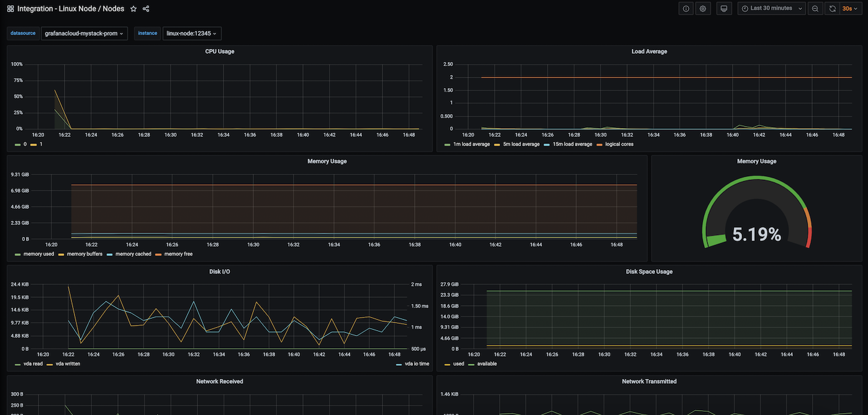
Task: Expand the instance dropdown linux-node:12345
Action: click(x=192, y=33)
